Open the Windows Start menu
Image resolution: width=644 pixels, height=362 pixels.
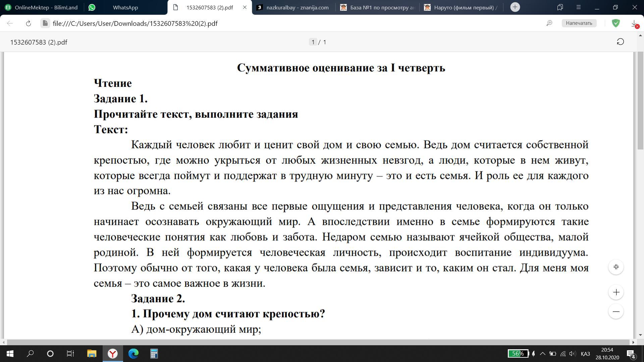[10, 354]
